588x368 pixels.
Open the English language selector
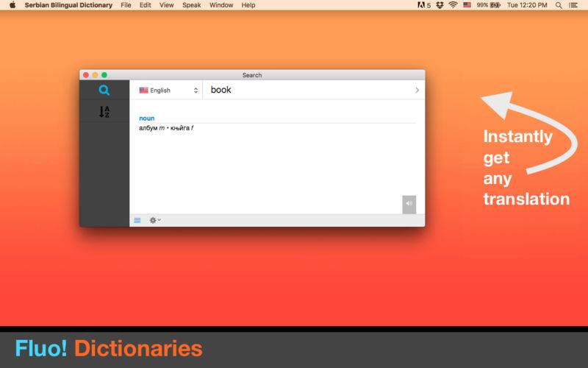(168, 90)
